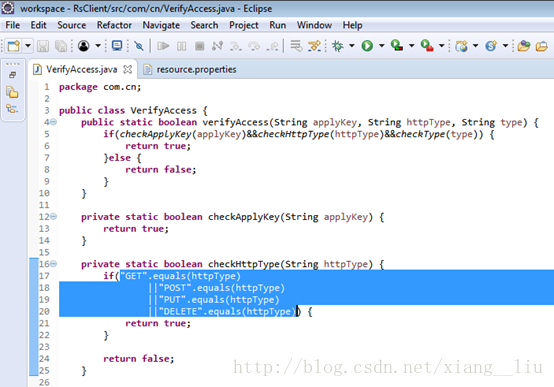The height and width of the screenshot is (387, 554).
Task: Click the '"POST".equals(httpType)' text on line 18
Action: pyautogui.click(x=222, y=288)
